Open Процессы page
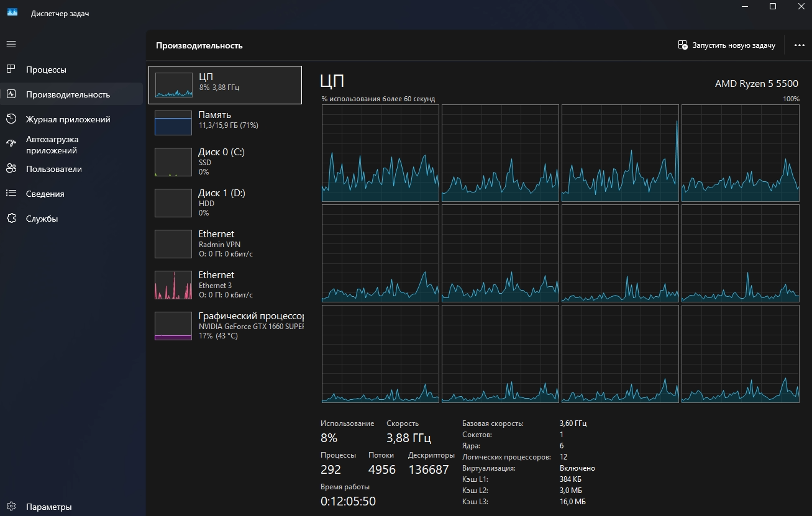 coord(71,70)
